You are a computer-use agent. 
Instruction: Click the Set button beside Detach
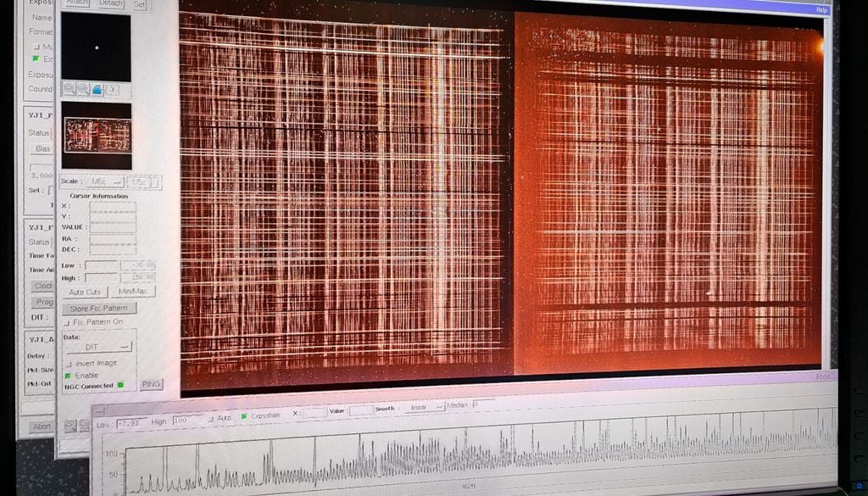139,4
